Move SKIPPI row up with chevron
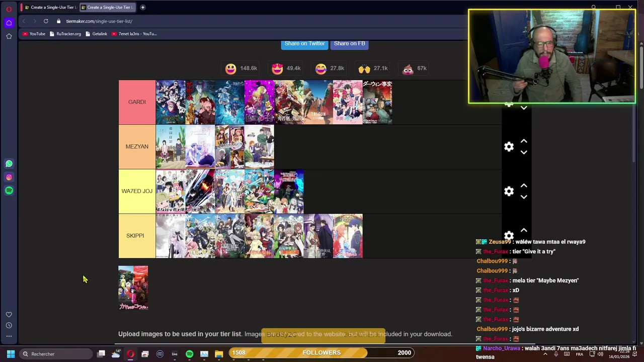644x362 pixels. pos(524,230)
